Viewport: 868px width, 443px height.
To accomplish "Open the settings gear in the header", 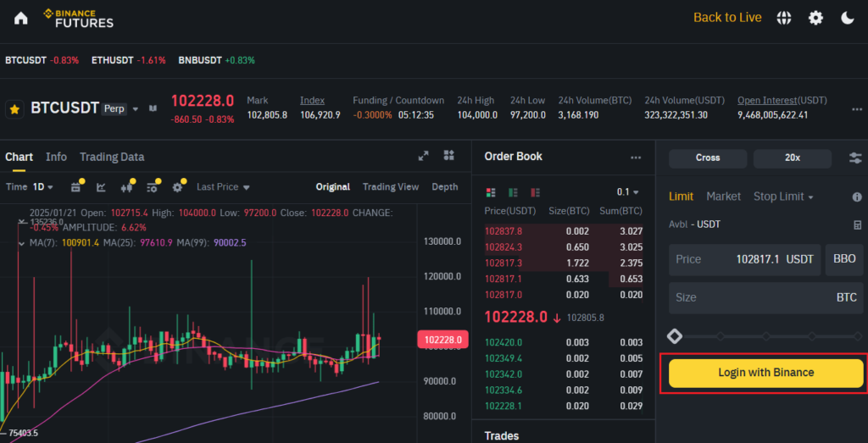I will tap(815, 18).
